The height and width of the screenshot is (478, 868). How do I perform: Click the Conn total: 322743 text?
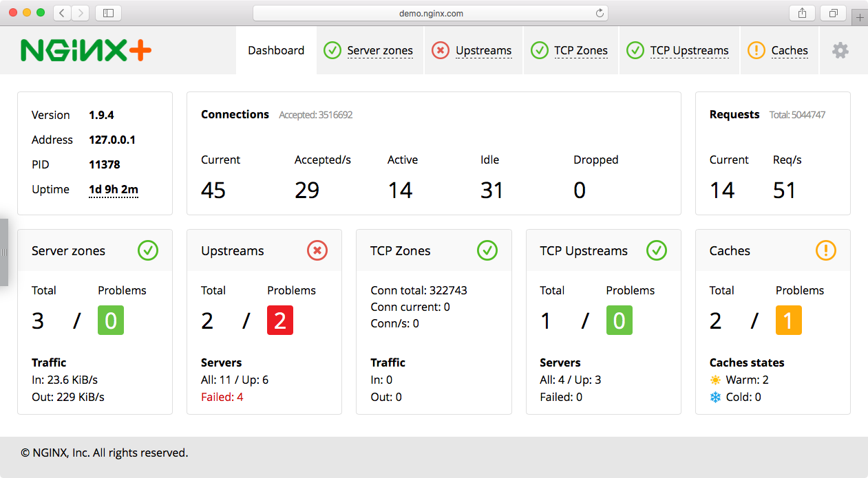pyautogui.click(x=419, y=290)
